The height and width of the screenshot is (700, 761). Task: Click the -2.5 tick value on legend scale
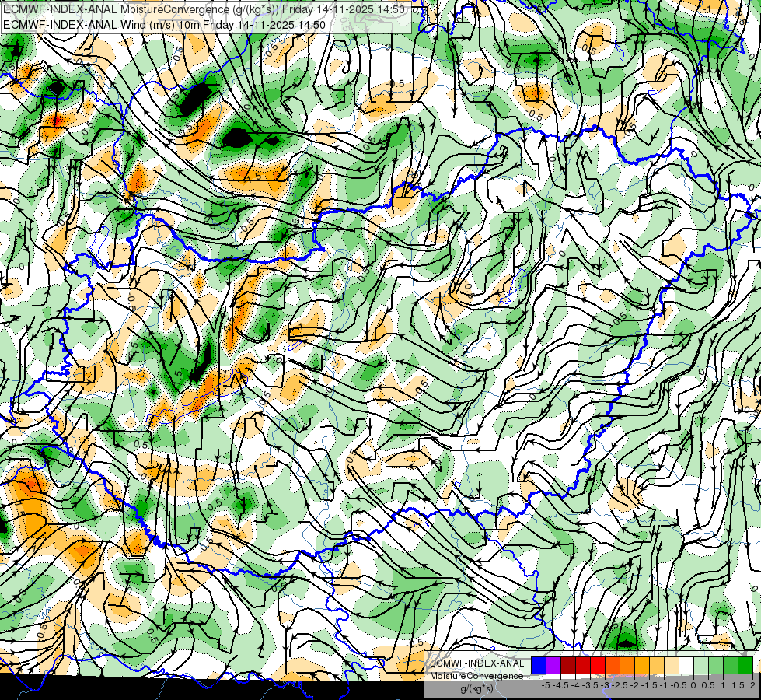(x=620, y=685)
